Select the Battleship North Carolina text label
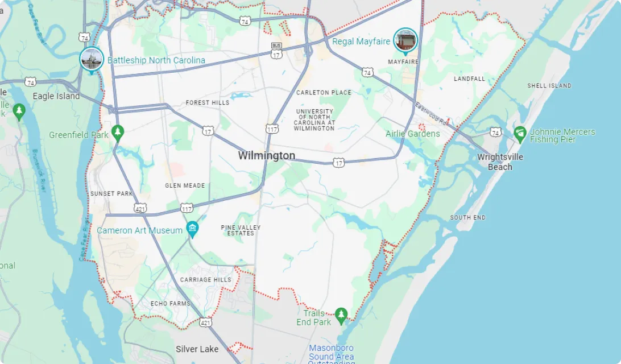Viewport: 621px width, 364px height. tap(156, 60)
